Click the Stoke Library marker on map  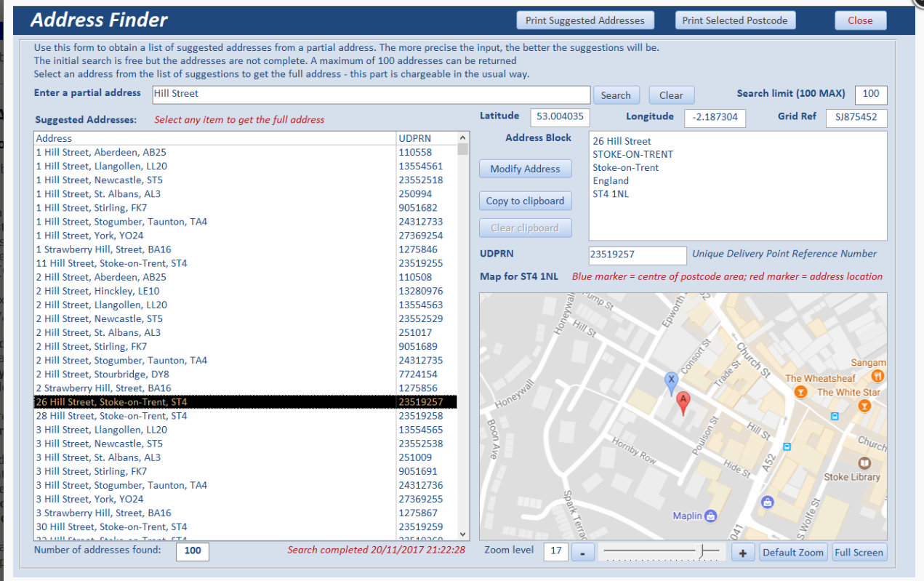click(x=864, y=463)
